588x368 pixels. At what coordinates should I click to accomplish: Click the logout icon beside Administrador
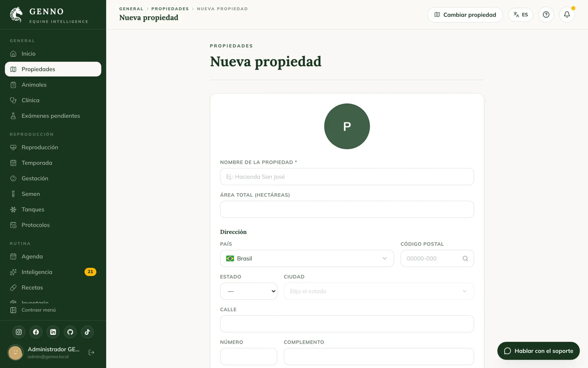pyautogui.click(x=92, y=353)
